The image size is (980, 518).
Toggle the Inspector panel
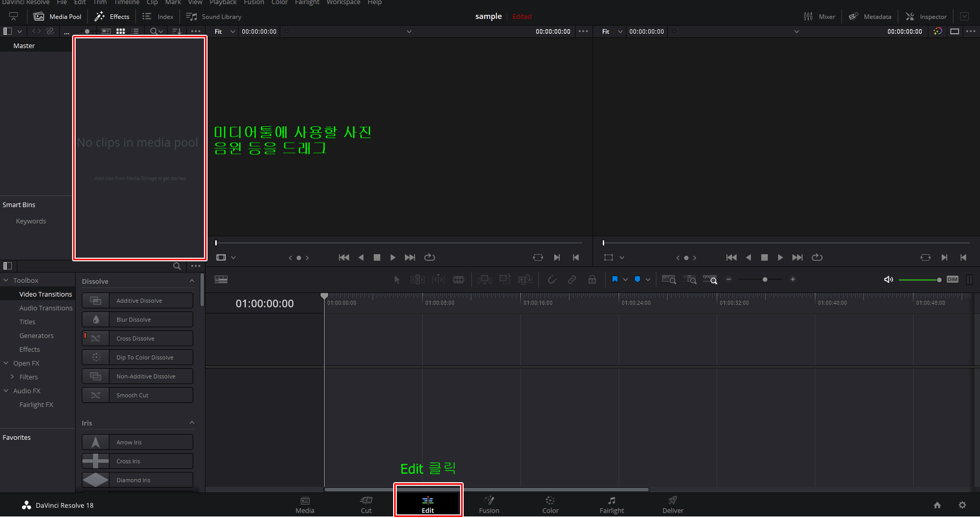[x=926, y=16]
